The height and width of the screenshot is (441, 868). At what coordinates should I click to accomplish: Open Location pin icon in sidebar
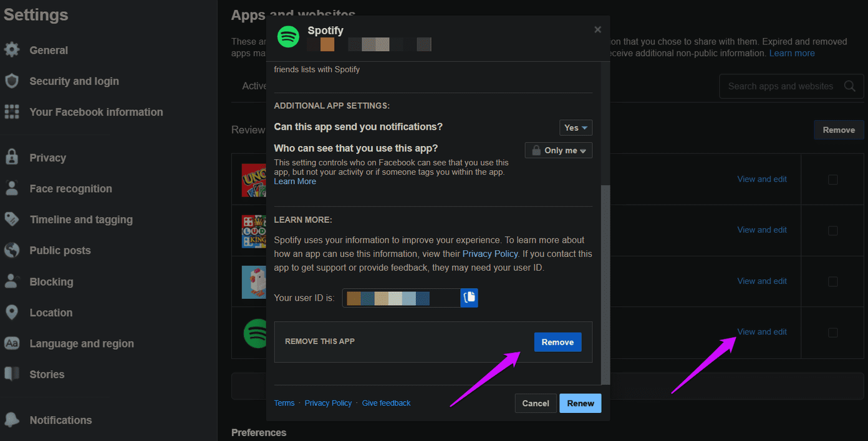coord(12,313)
